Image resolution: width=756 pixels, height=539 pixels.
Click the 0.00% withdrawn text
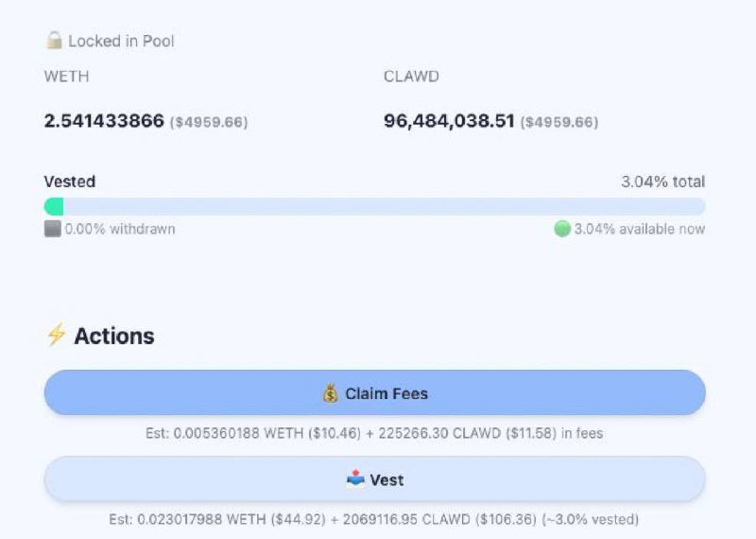pyautogui.click(x=119, y=229)
